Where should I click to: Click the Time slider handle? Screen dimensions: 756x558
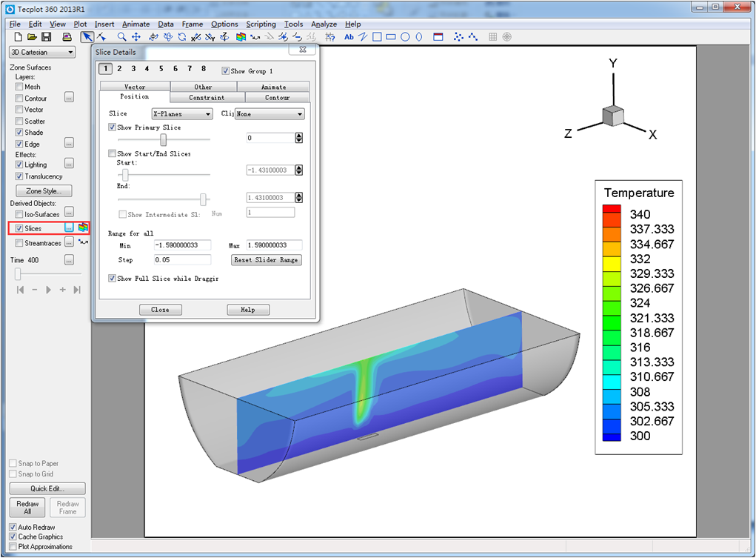pos(18,274)
